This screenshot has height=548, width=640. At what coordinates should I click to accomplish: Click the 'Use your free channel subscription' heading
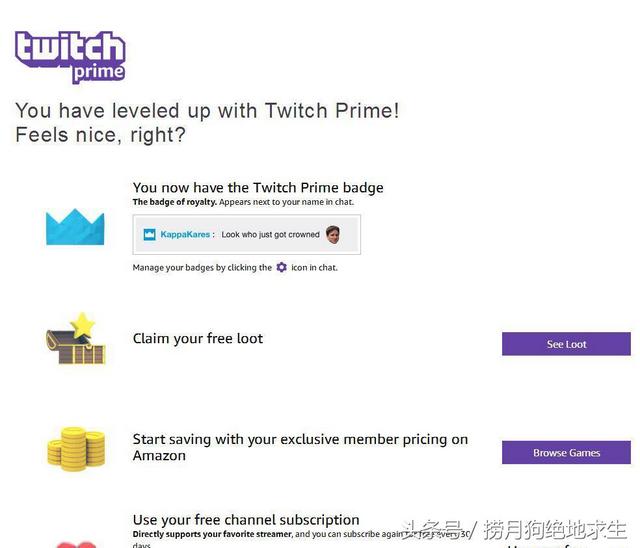(246, 520)
